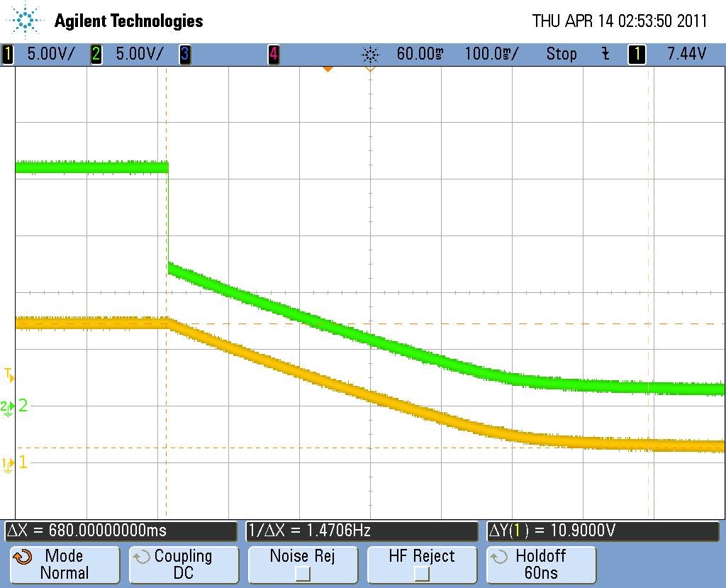Viewport: 726px width, 588px height.
Task: Click the ΔY(1) = 10.9000V readout
Action: (603, 531)
